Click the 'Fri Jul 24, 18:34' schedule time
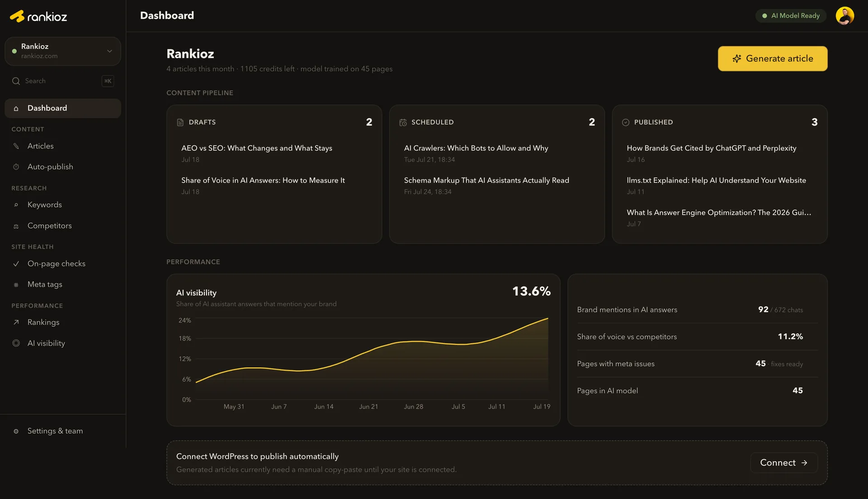 click(428, 192)
